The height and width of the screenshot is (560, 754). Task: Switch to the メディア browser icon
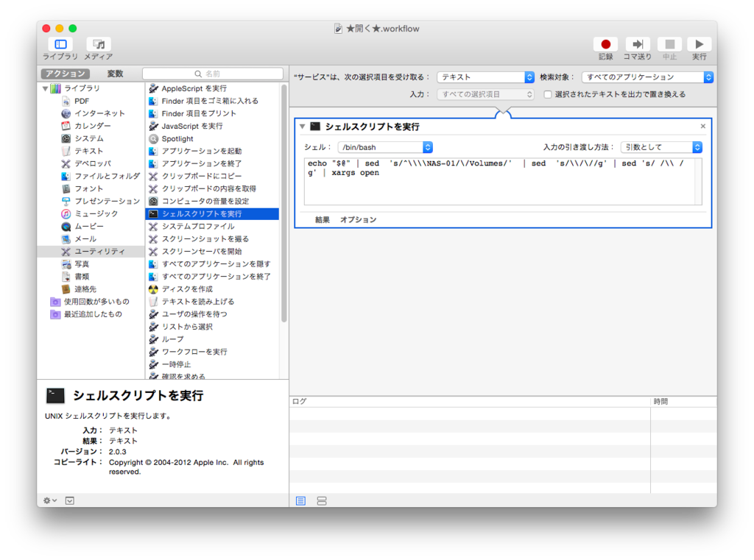[98, 44]
